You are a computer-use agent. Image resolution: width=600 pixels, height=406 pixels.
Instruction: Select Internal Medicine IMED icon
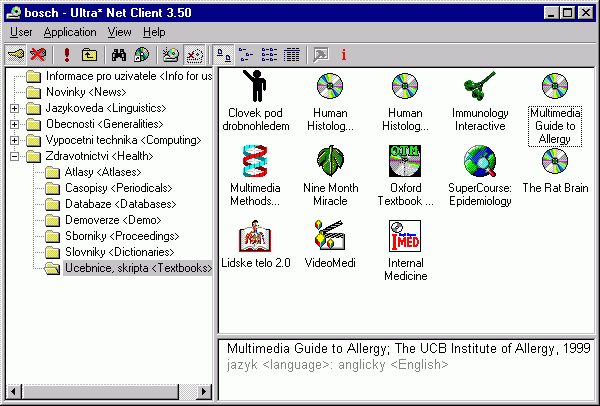(x=405, y=236)
